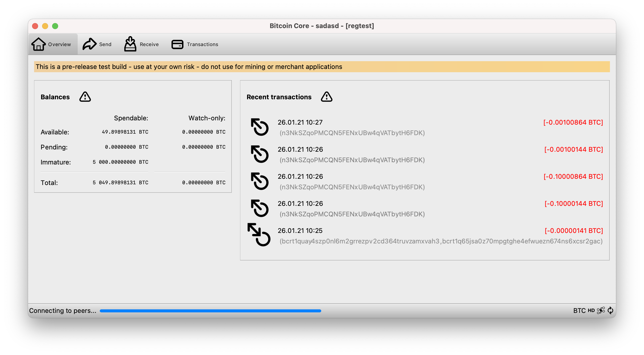This screenshot has height=355, width=644.
Task: Switch to the Receive tab
Action: click(149, 44)
